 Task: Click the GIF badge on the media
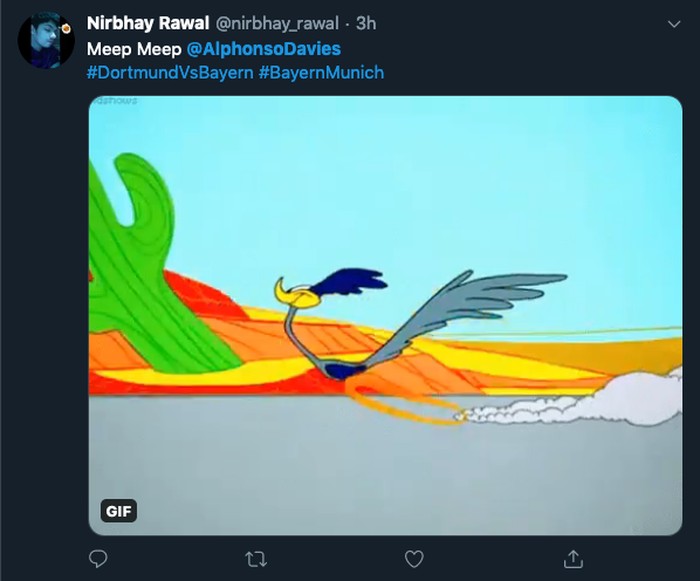(119, 512)
